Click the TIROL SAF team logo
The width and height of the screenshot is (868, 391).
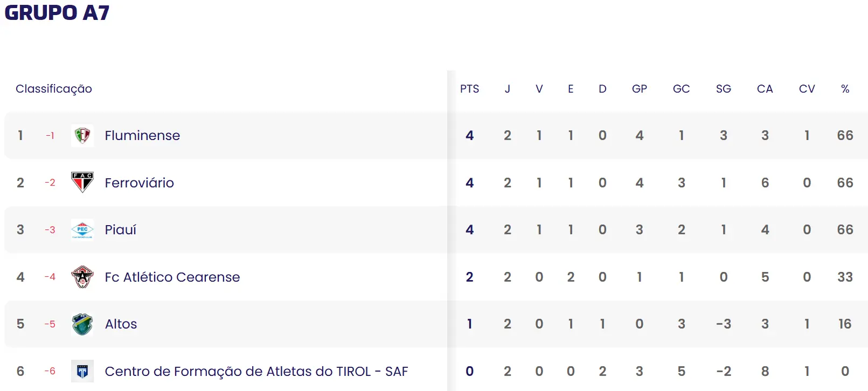tap(82, 371)
